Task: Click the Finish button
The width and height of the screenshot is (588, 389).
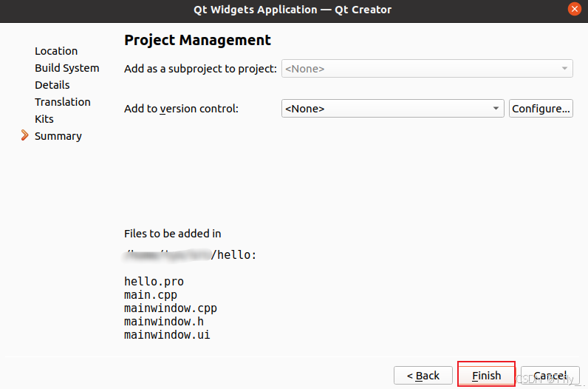Action: coord(486,375)
